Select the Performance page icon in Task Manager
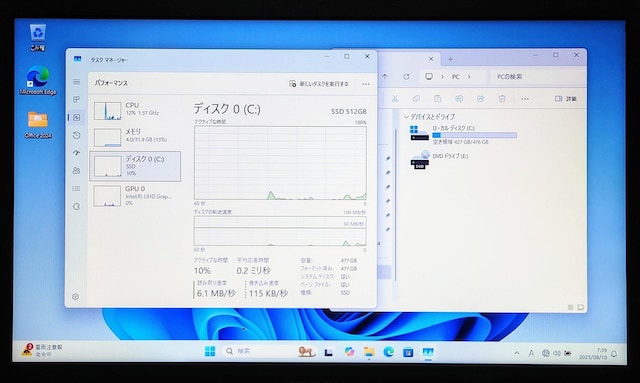The image size is (640, 383). 76,118
